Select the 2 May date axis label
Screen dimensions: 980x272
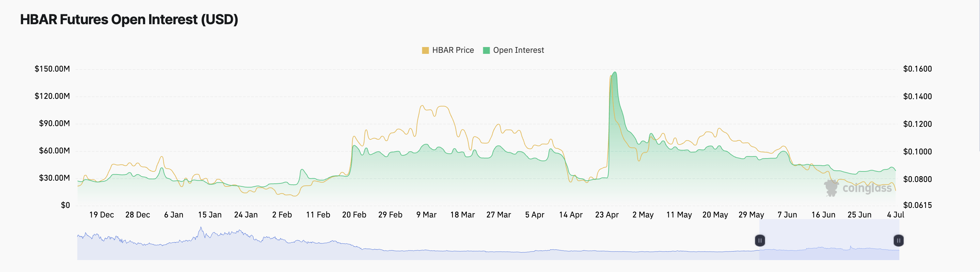click(643, 215)
